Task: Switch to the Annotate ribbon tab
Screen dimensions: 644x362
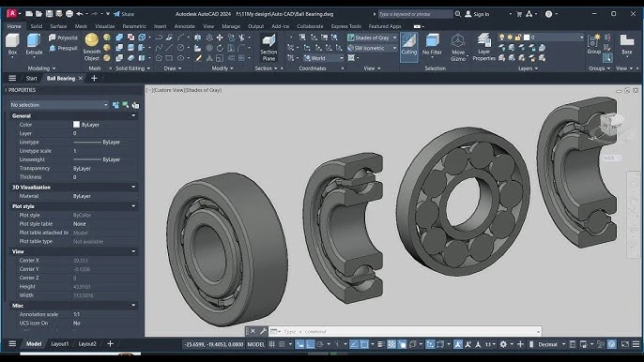Action: pyautogui.click(x=184, y=26)
